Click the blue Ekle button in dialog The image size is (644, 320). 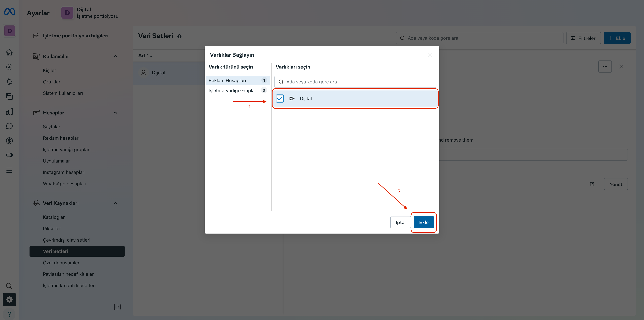pyautogui.click(x=423, y=222)
